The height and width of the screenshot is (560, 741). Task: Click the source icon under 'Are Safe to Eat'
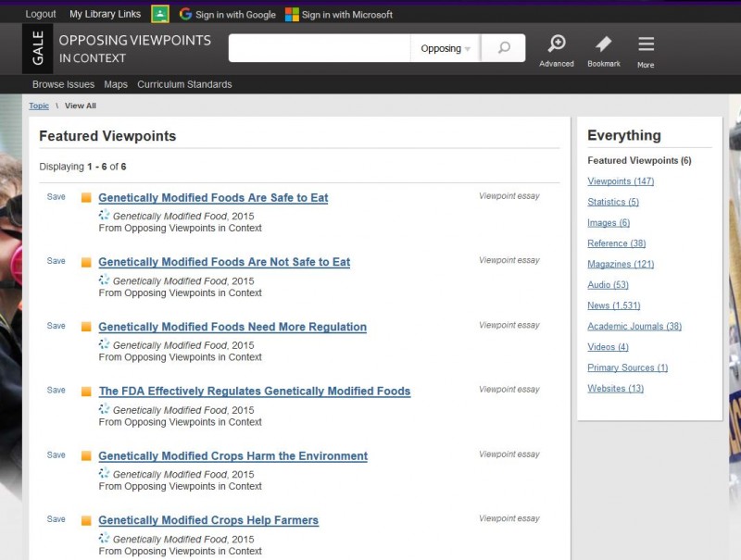pyautogui.click(x=104, y=215)
